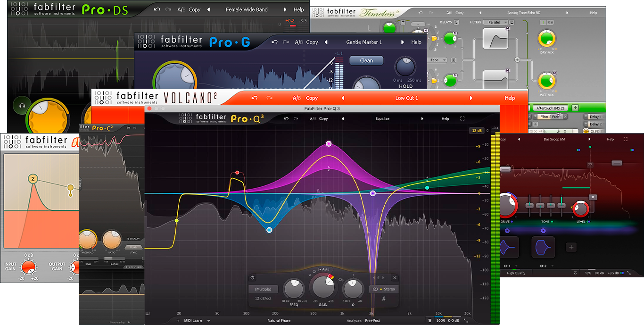Toggle A/B state in Pro-Q 3
Image resolution: width=644 pixels, height=325 pixels.
(x=313, y=118)
